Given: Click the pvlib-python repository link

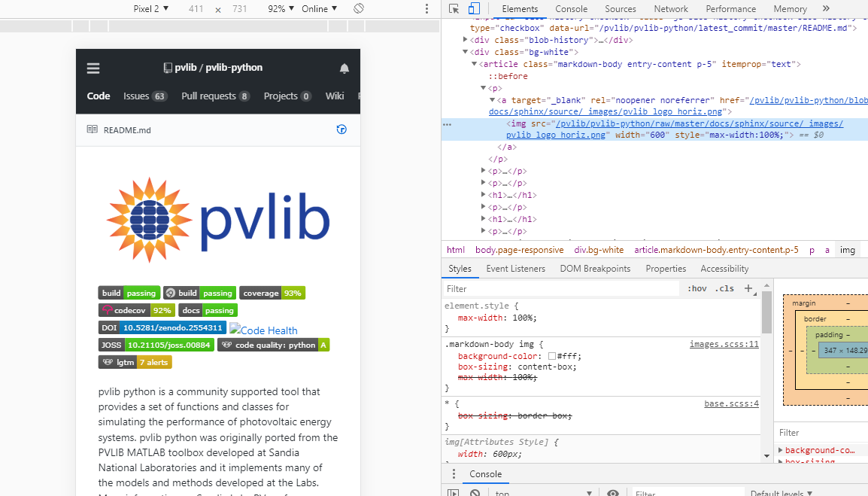Looking at the screenshot, I should click(x=234, y=68).
